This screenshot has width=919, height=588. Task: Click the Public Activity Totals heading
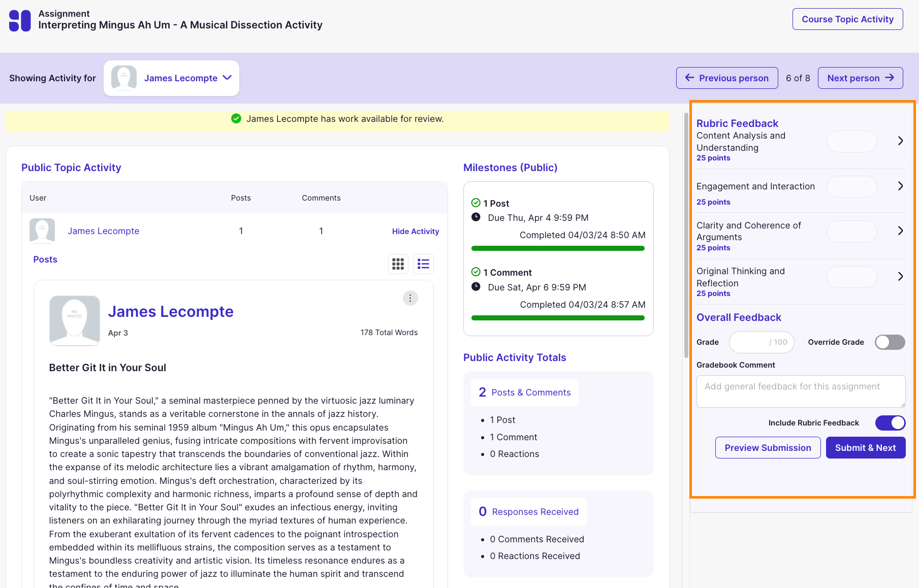click(515, 357)
